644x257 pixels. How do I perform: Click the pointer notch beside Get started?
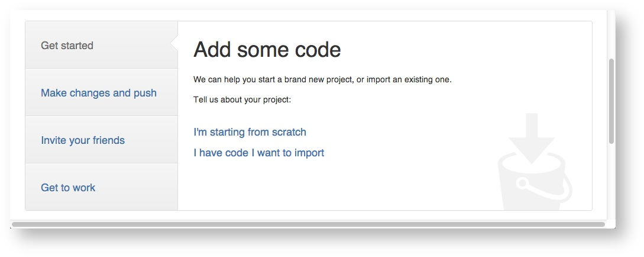(x=174, y=45)
